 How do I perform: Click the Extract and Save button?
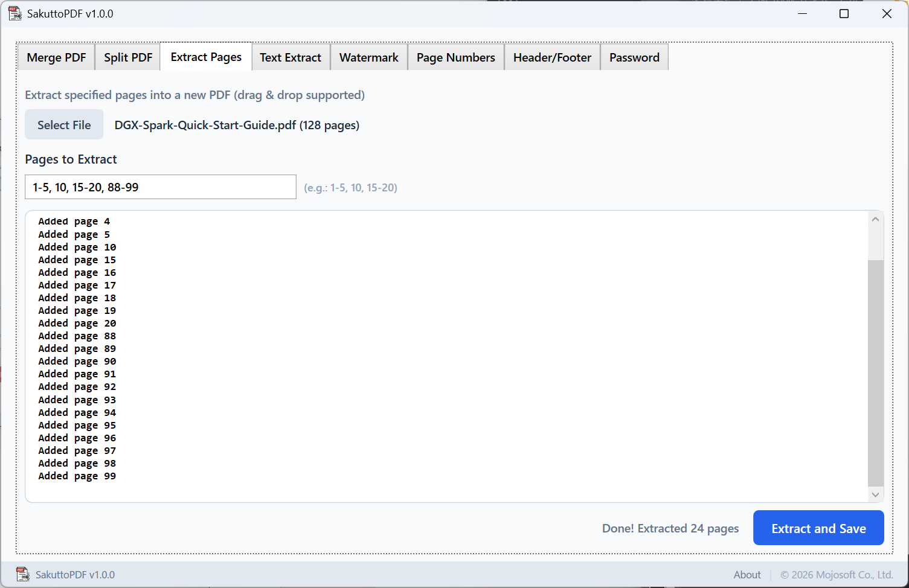coord(818,528)
